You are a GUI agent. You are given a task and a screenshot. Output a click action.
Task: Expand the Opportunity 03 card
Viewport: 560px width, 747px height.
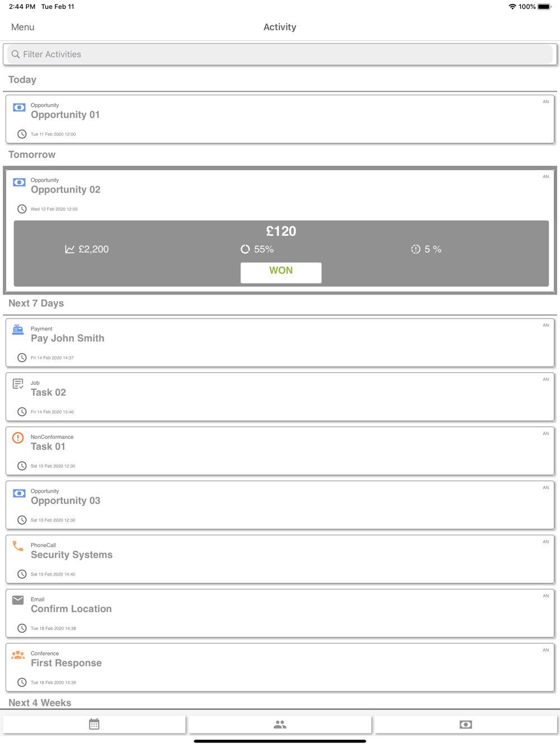(x=280, y=505)
